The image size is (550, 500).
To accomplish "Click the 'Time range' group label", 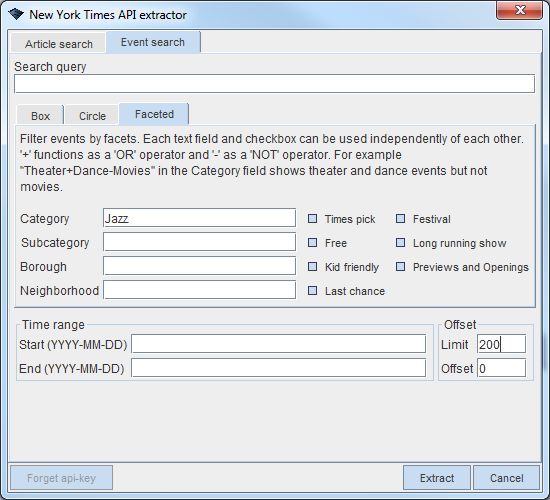I will 53,325.
